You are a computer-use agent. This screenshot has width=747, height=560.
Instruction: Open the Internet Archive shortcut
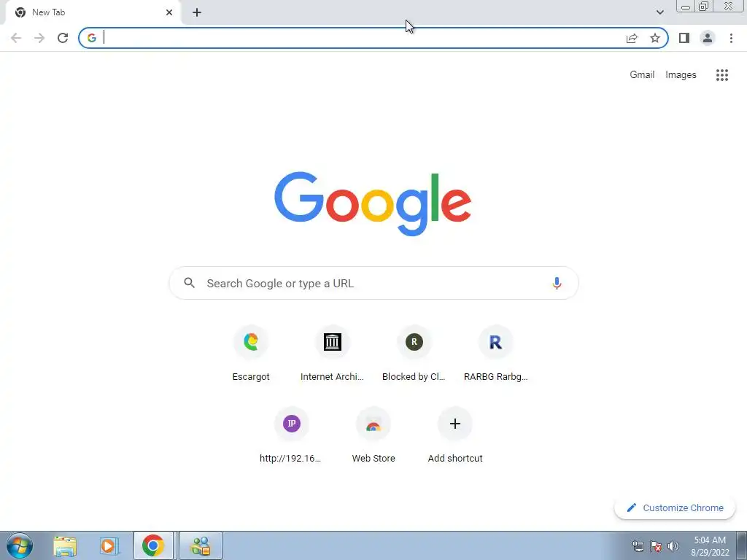click(332, 354)
